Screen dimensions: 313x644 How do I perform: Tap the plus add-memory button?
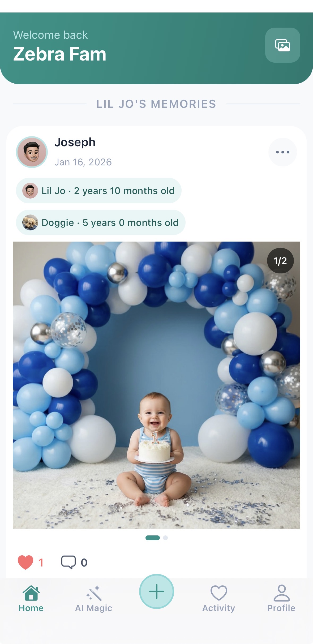pos(157,591)
